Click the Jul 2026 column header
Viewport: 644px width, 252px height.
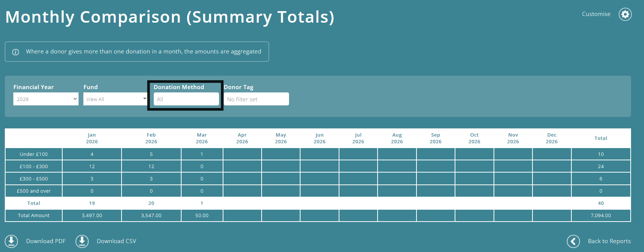358,138
